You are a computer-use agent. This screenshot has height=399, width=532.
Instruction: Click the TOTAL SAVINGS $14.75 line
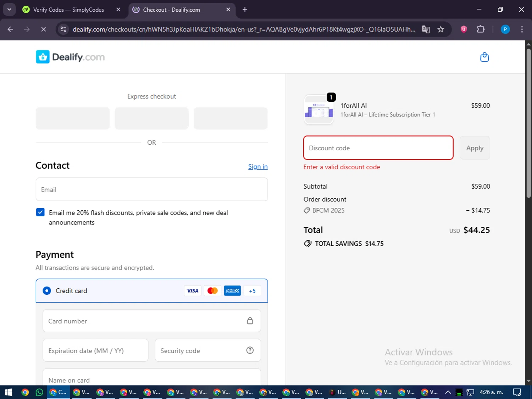[x=344, y=244]
